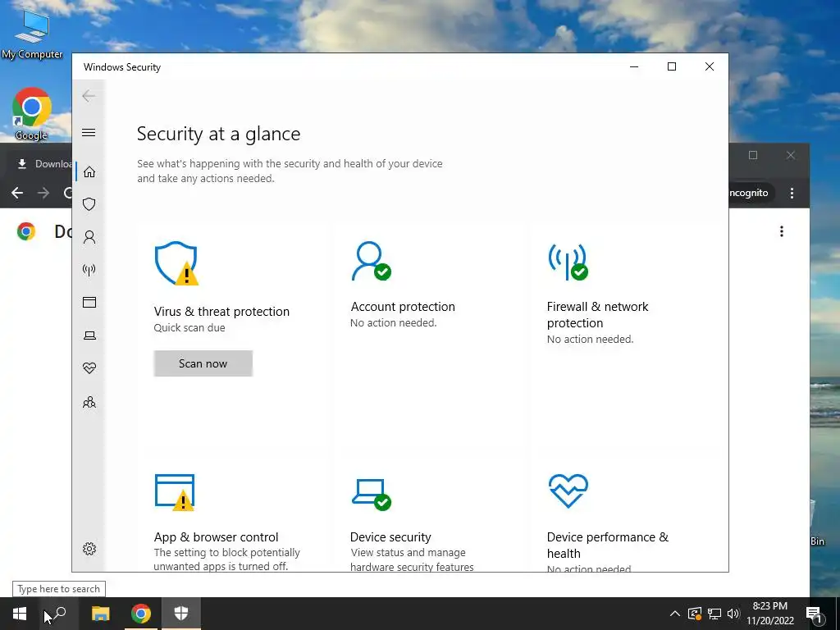This screenshot has height=630, width=840.
Task: Click Chrome window's three-dot menu next to Incognito
Action: [792, 193]
